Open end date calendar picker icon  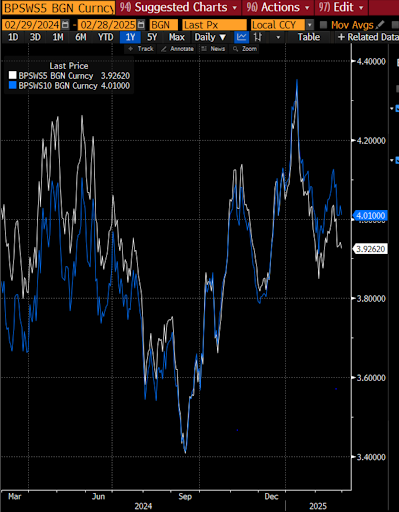pos(141,25)
